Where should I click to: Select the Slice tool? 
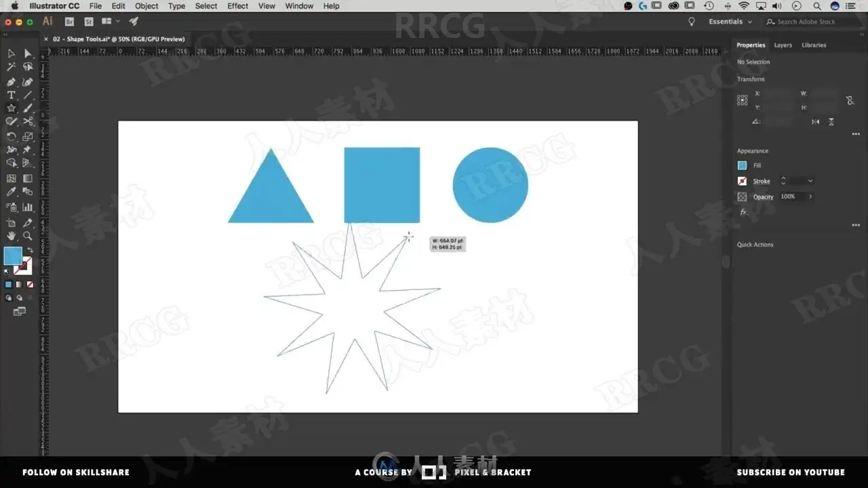28,223
